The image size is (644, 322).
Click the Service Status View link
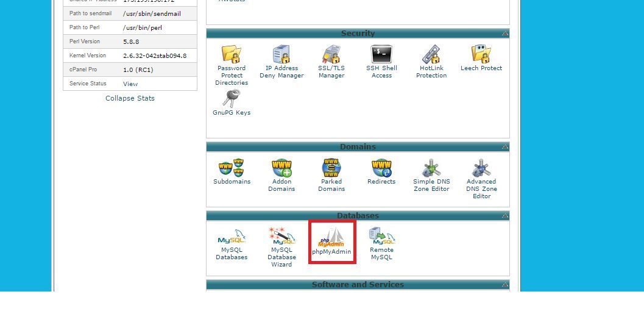coord(130,84)
